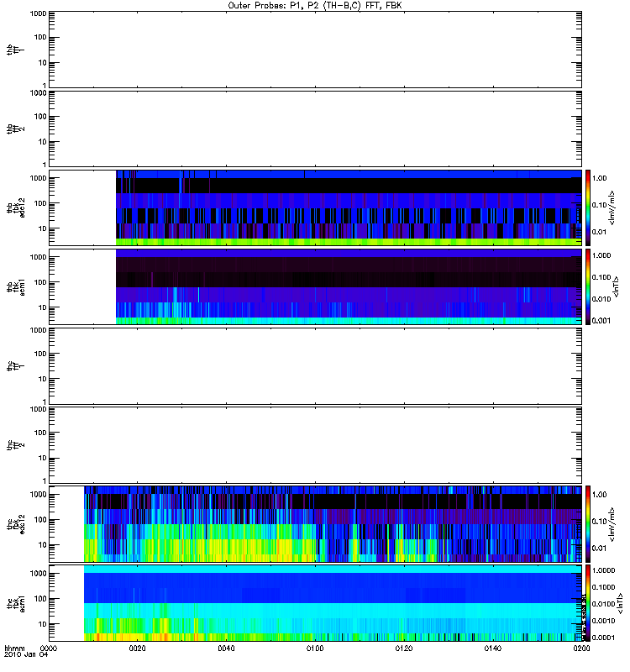Click the thc fbk scm1 color bar
630x672 pixels.
(x=588, y=603)
